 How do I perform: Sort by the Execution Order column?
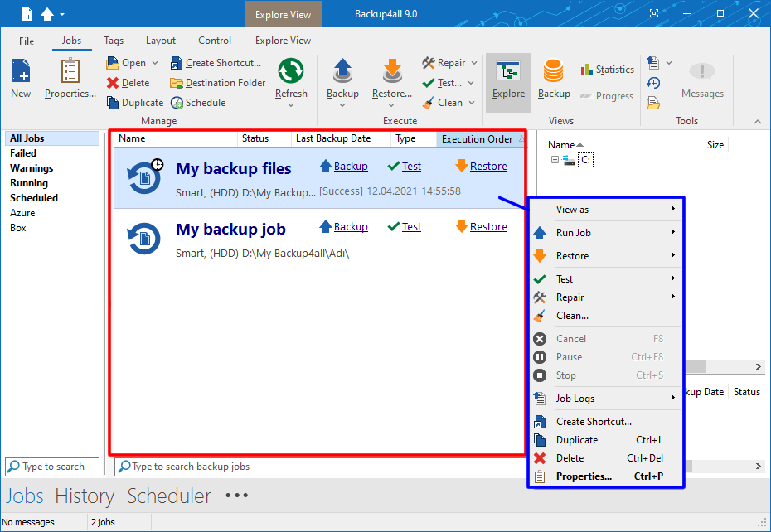point(482,139)
